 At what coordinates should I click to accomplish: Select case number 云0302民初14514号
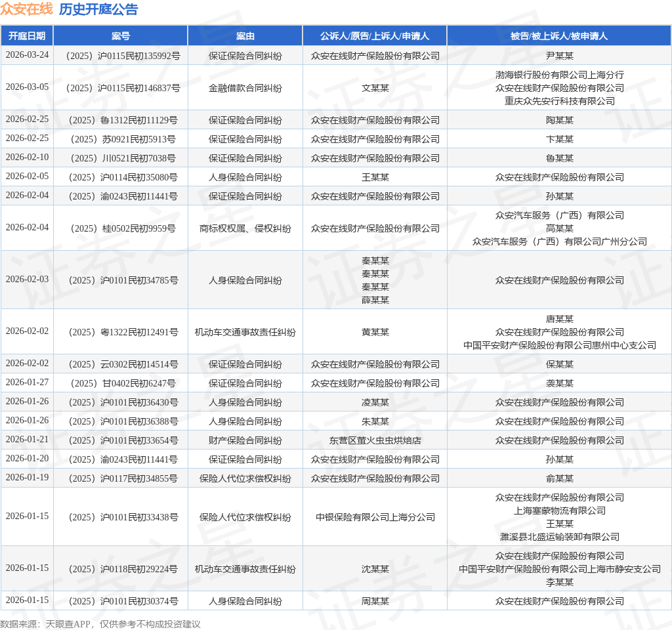123,364
